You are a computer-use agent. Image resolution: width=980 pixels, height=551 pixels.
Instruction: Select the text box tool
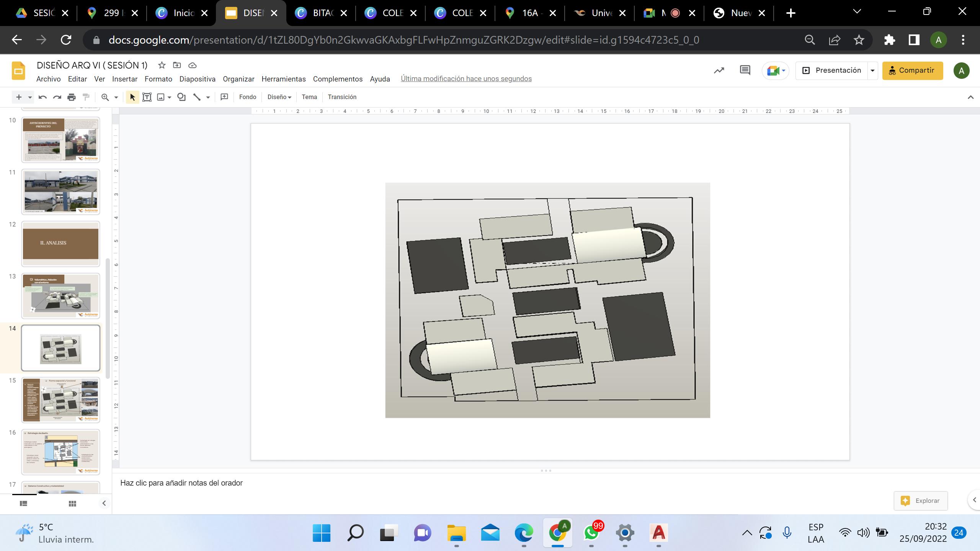click(147, 97)
